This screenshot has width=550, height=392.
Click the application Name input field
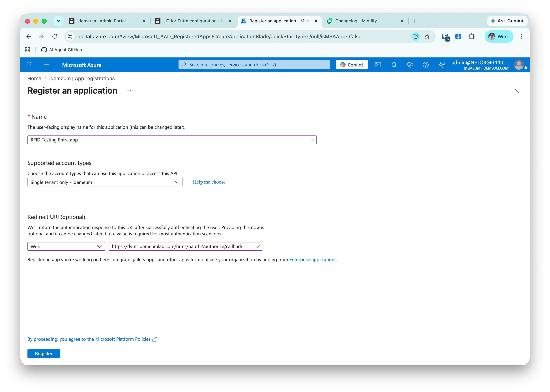[172, 140]
